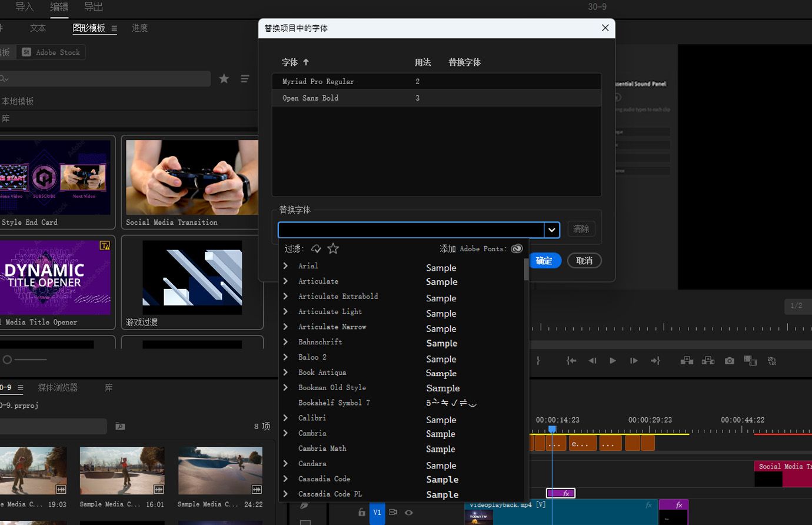Viewport: 812px width, 525px height.
Task: Switch to the 导出 tab
Action: coord(94,7)
